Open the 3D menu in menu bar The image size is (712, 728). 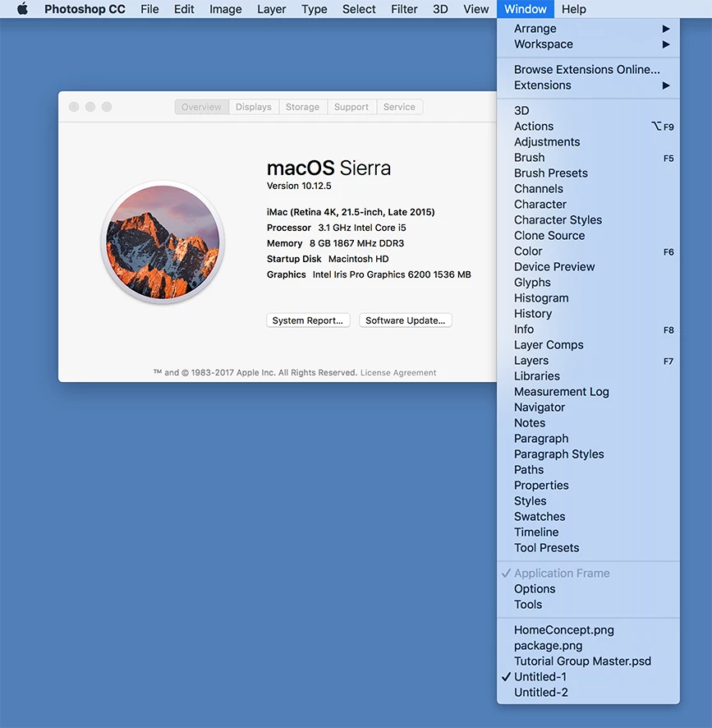[440, 9]
